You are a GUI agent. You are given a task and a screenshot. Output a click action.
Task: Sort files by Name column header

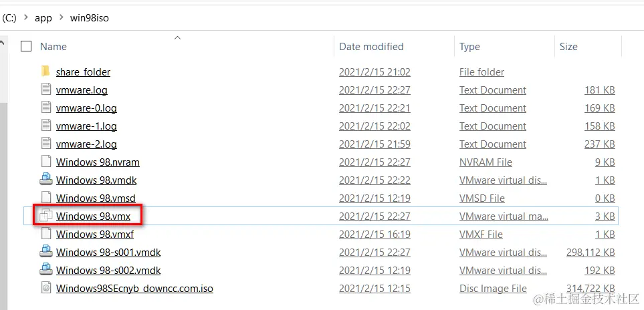(53, 47)
